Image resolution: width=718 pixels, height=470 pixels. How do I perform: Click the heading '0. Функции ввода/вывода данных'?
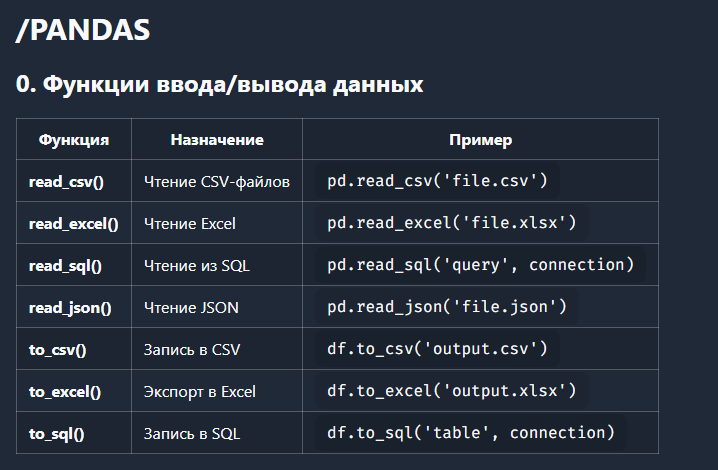[x=219, y=84]
